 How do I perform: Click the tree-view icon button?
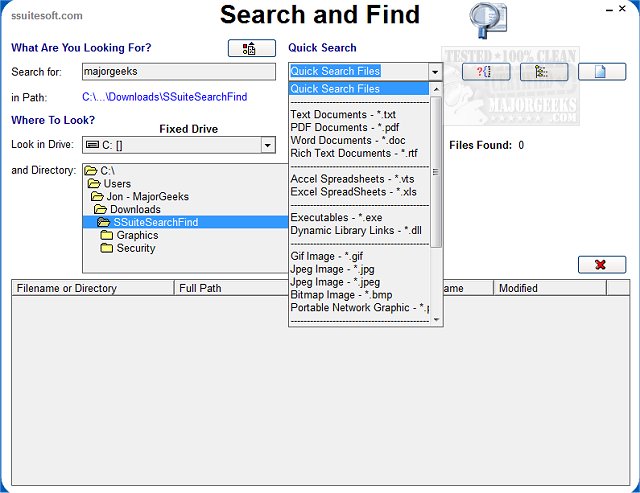544,72
